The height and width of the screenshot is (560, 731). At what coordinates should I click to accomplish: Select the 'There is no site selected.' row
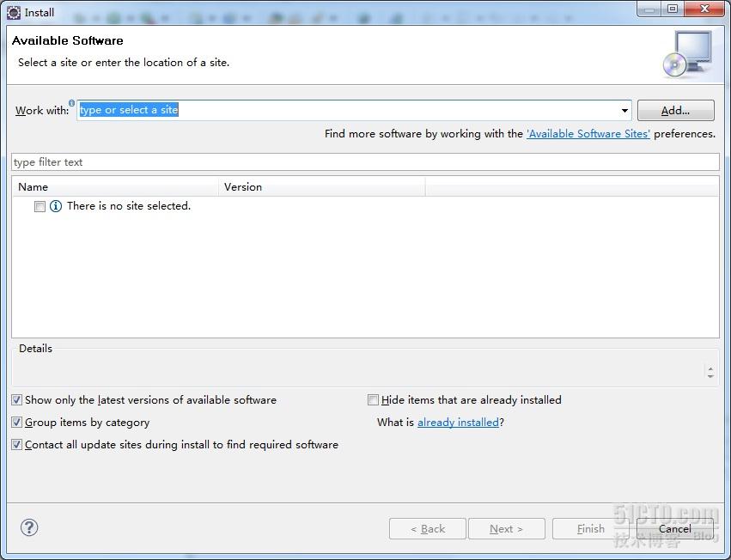(x=366, y=206)
